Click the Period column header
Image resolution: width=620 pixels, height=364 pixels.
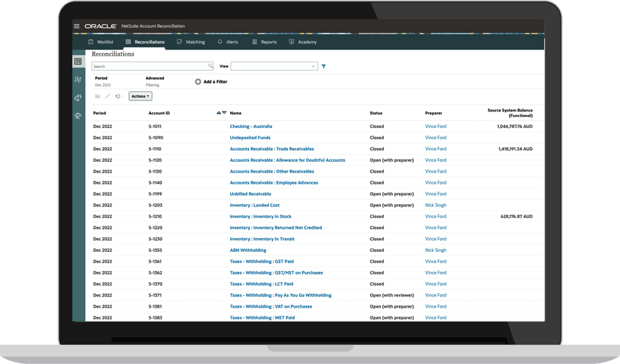click(100, 113)
